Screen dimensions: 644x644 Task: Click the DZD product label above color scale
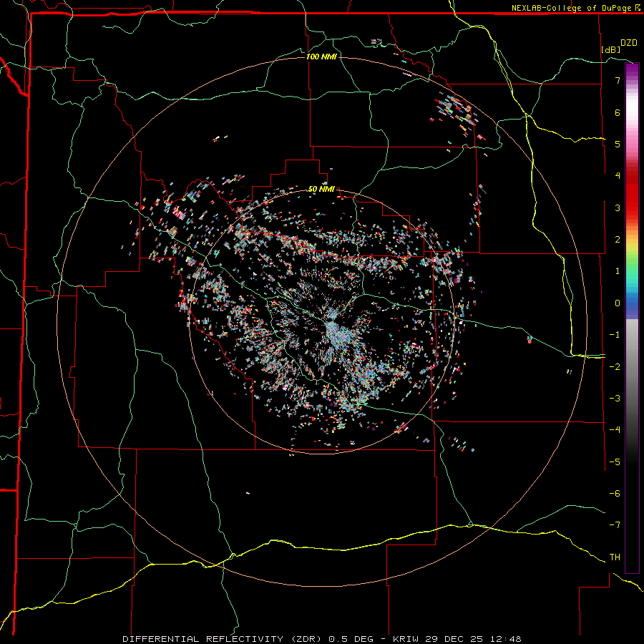[x=629, y=43]
